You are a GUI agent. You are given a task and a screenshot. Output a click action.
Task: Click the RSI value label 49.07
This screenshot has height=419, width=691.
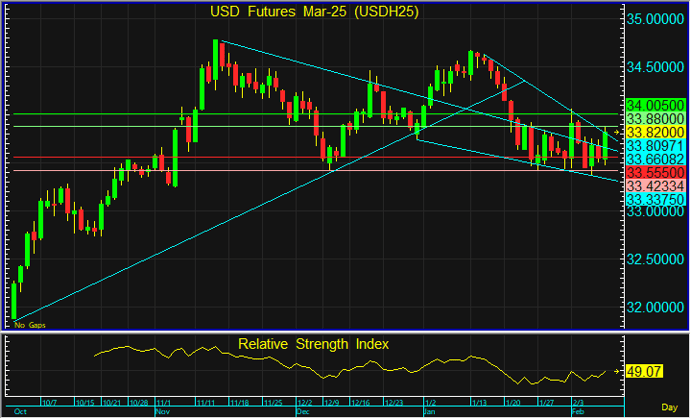(646, 372)
